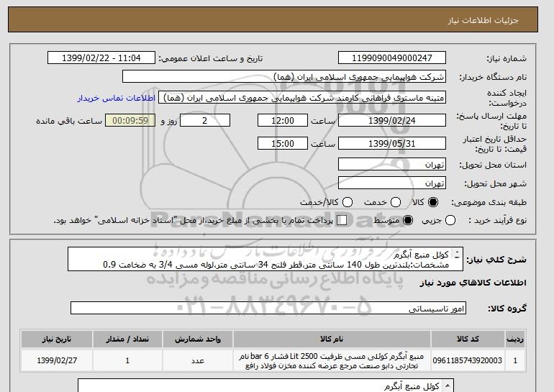Click the delivery province field تهران
This screenshot has height=392, width=554.
coord(392,165)
